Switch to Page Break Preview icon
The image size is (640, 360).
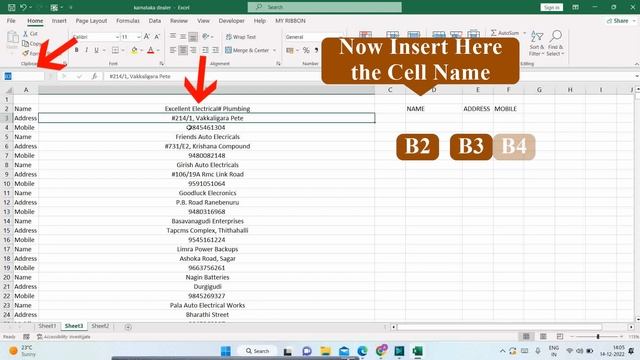[x=560, y=336]
